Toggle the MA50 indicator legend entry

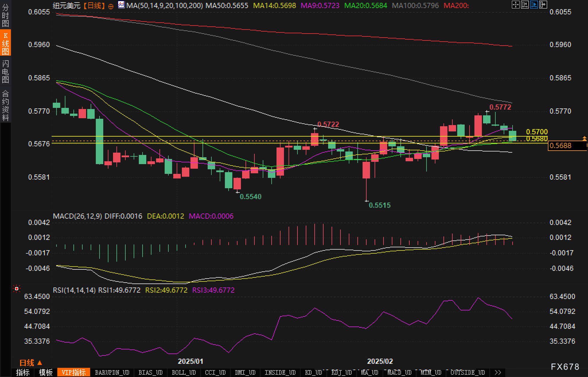[227, 6]
